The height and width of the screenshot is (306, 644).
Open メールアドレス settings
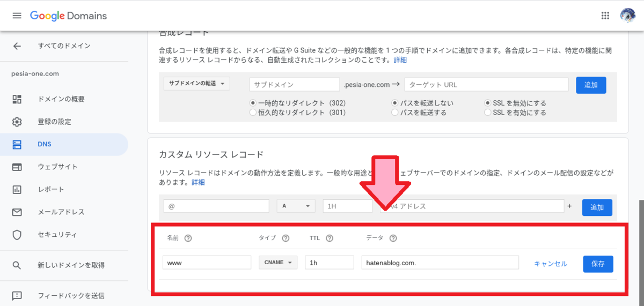click(61, 212)
